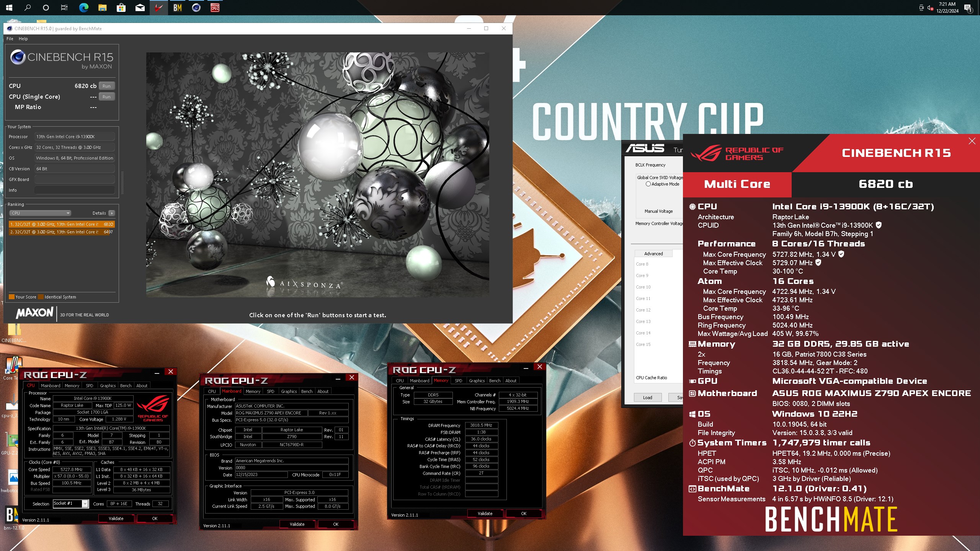Run the CPU (Single Core) test
The width and height of the screenshot is (980, 551).
click(x=106, y=97)
